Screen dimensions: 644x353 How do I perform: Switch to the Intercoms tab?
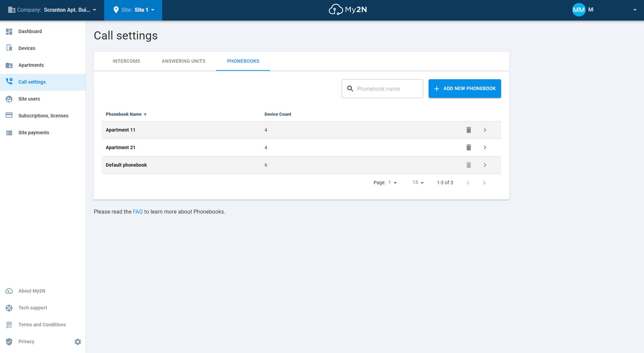click(x=126, y=61)
